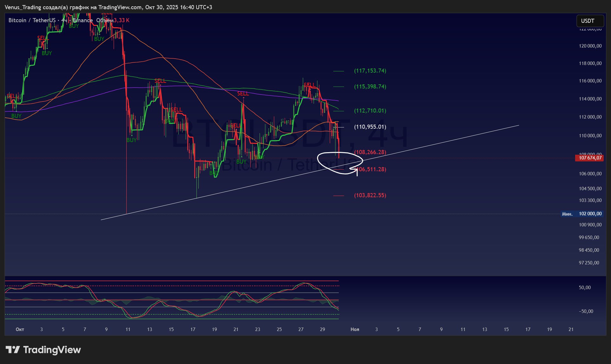Click the 120 000,00 price axis label
Viewport: 611px width, 364px height.
coord(590,46)
